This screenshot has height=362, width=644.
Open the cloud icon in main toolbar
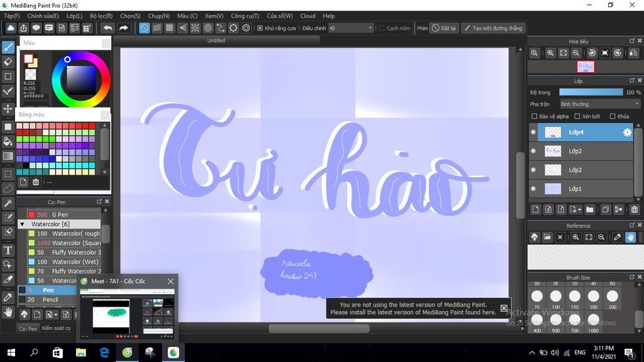[x=11, y=28]
